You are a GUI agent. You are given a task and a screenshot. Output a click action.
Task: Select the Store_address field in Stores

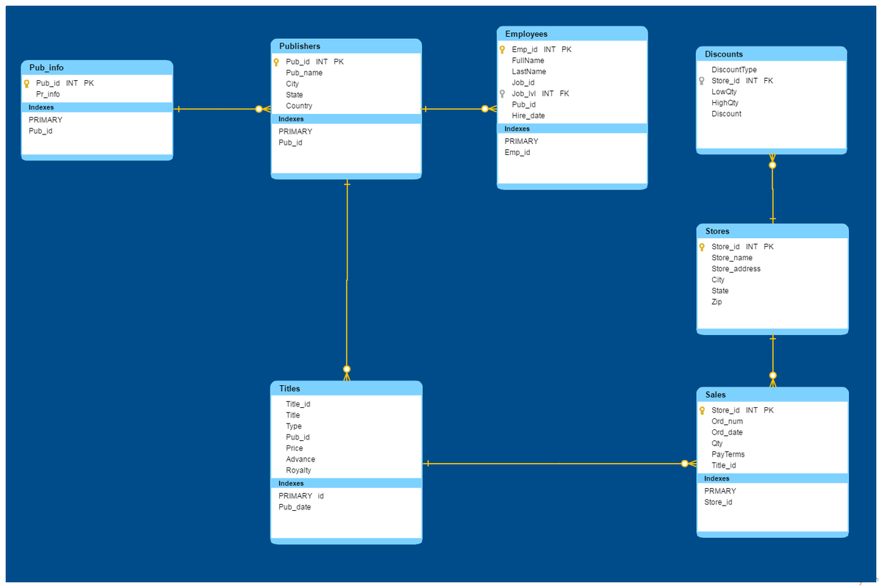pyautogui.click(x=736, y=269)
